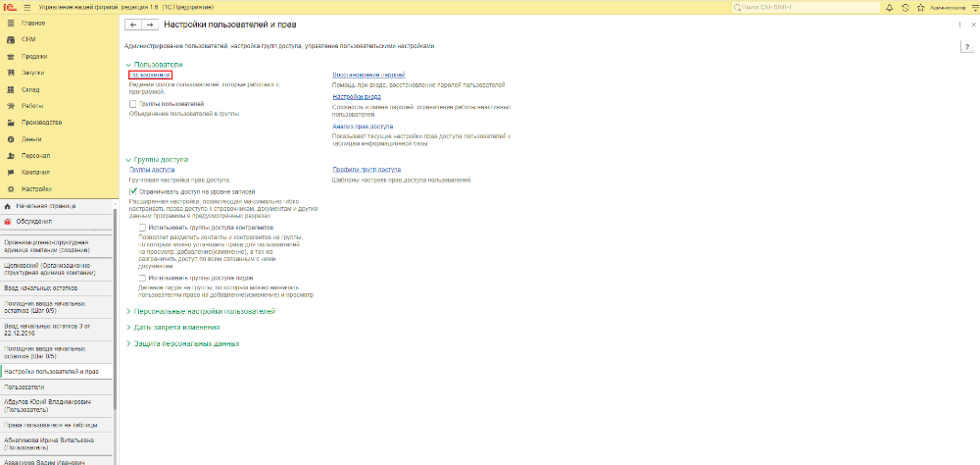Select Настройки пользователей и прав in open windows

[x=57, y=372]
